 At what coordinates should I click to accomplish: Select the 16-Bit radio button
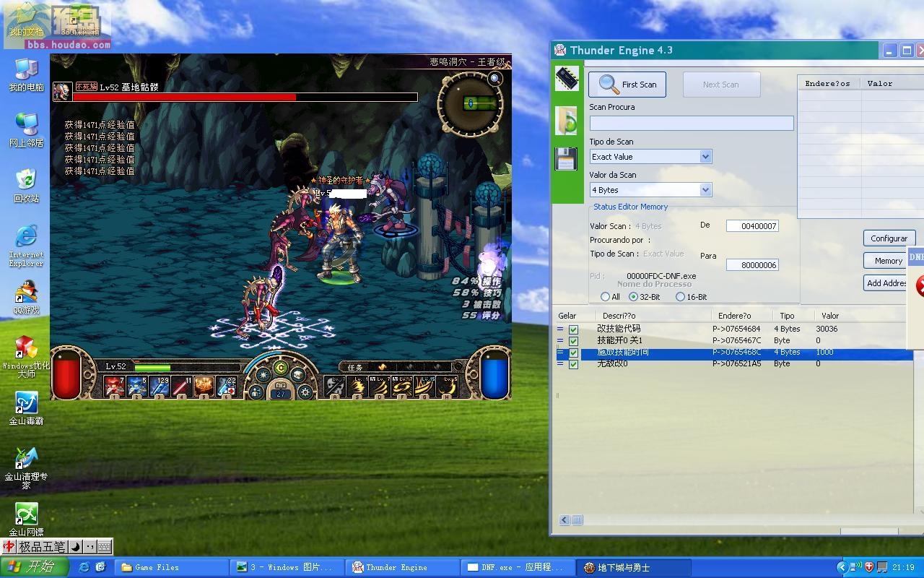coord(680,297)
